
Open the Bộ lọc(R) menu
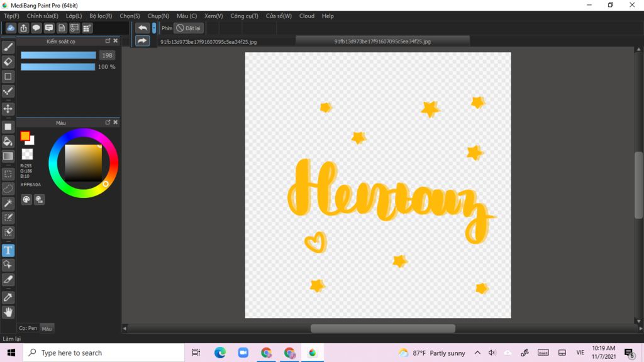click(101, 16)
